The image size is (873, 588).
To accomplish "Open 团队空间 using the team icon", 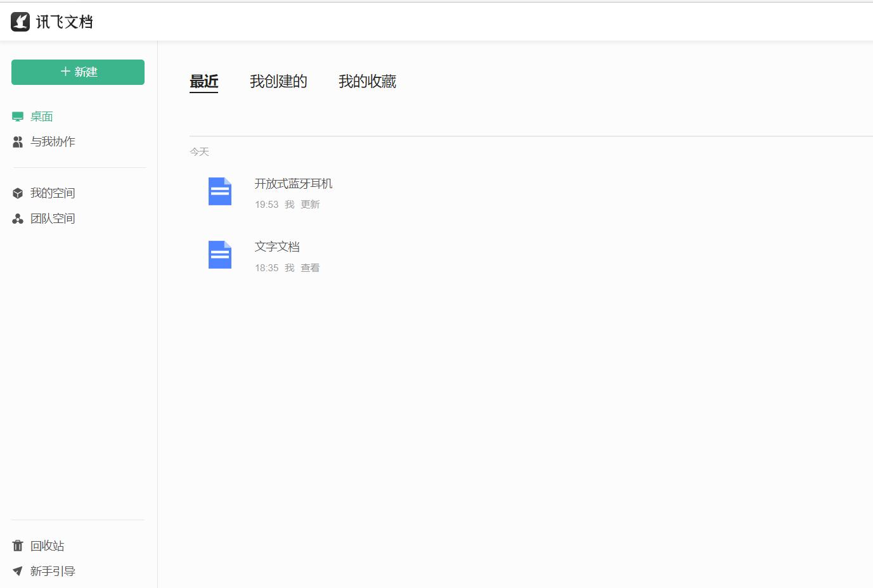I will coord(18,218).
